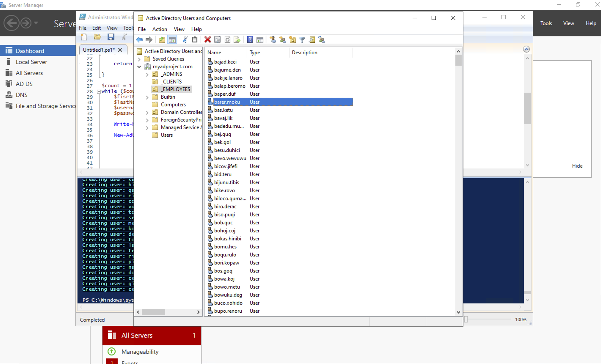Click the Export list toolbar icon
Screen dimensions: 601x364
(237, 40)
